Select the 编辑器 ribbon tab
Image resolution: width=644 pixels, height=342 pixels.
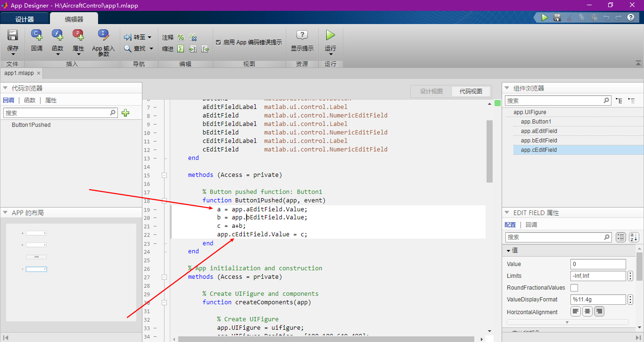pyautogui.click(x=74, y=19)
